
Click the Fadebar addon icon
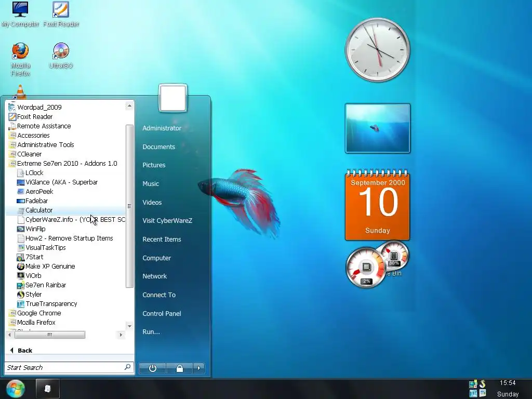coord(21,201)
